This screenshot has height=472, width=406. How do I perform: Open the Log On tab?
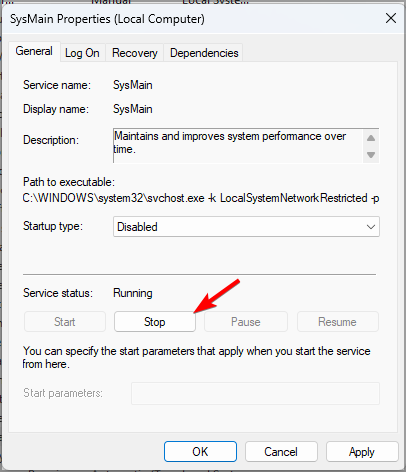tap(82, 53)
